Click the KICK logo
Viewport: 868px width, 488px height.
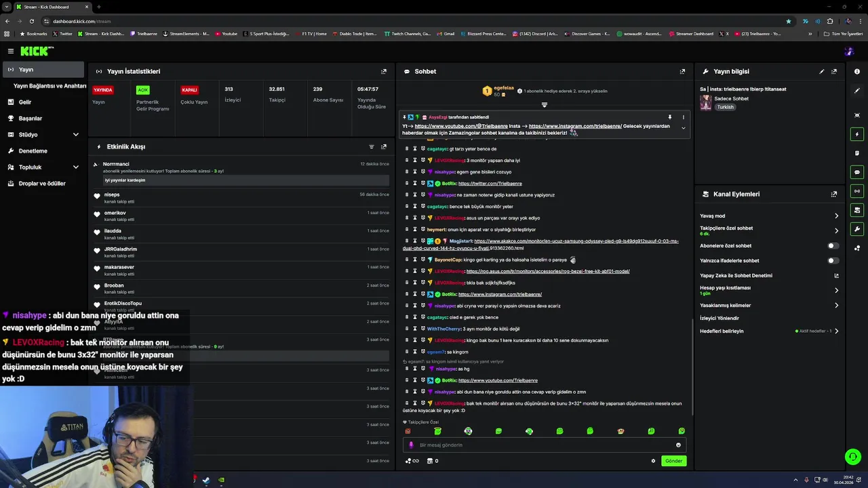37,51
